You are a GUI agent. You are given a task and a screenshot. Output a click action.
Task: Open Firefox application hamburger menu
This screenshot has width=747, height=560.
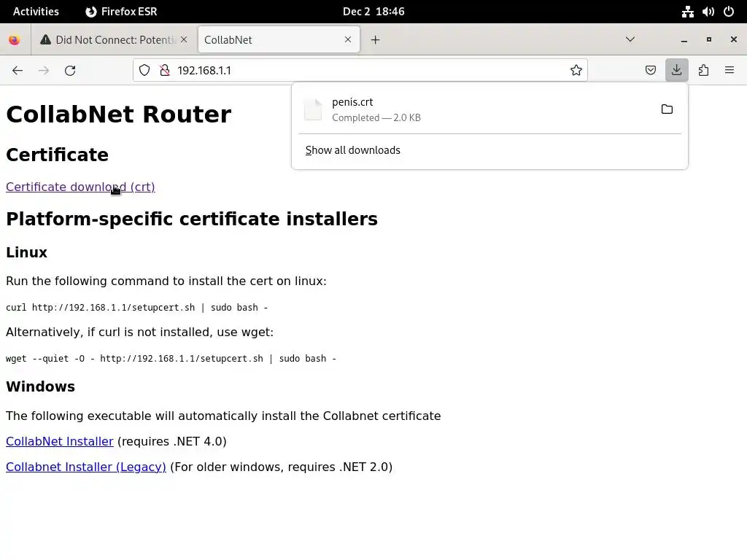[729, 71]
